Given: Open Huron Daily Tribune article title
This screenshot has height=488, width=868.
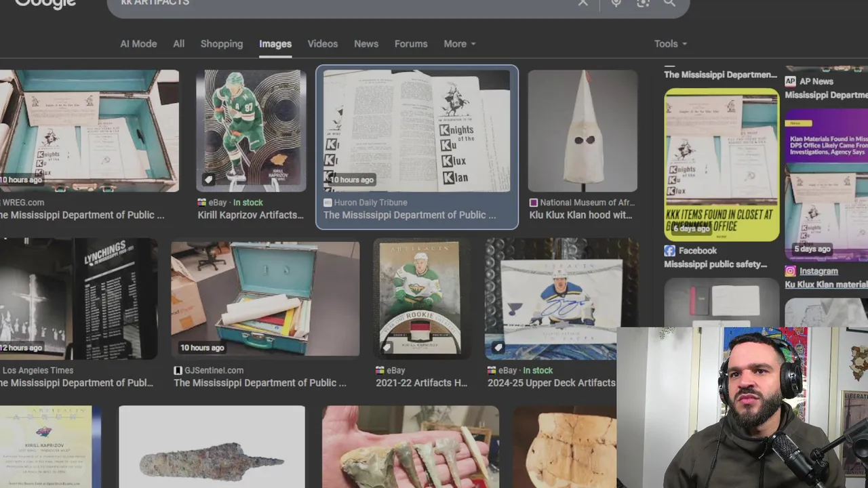Looking at the screenshot, I should click(x=410, y=215).
